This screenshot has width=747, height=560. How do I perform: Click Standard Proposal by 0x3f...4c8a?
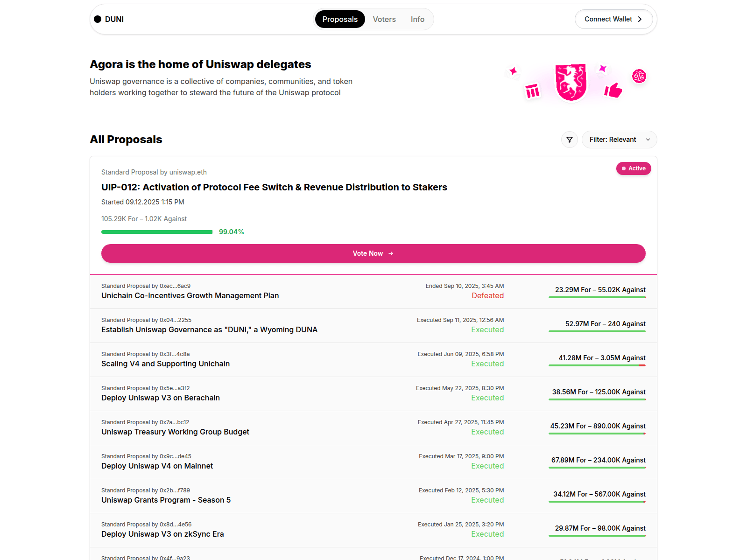tap(145, 354)
